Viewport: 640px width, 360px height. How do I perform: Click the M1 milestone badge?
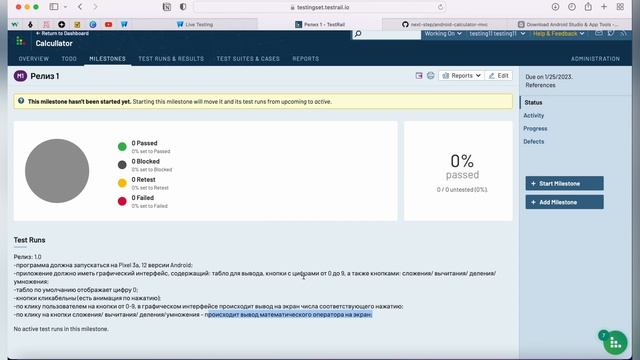point(20,76)
